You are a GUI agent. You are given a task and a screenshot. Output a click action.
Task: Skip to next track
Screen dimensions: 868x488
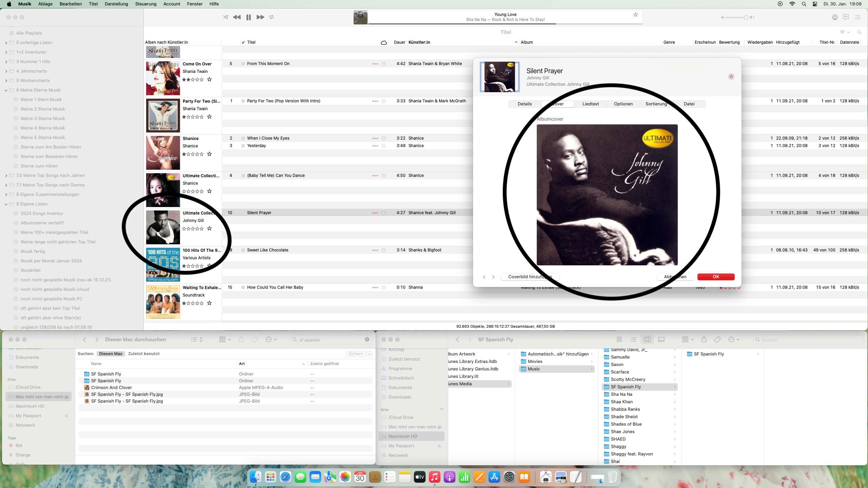(260, 17)
